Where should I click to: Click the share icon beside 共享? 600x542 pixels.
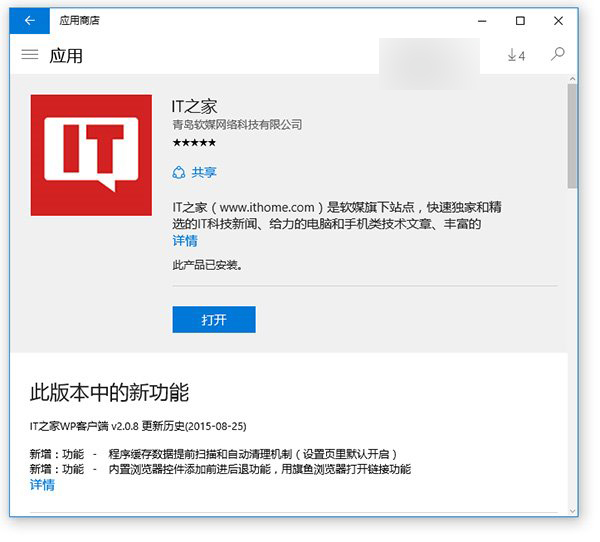pos(179,172)
